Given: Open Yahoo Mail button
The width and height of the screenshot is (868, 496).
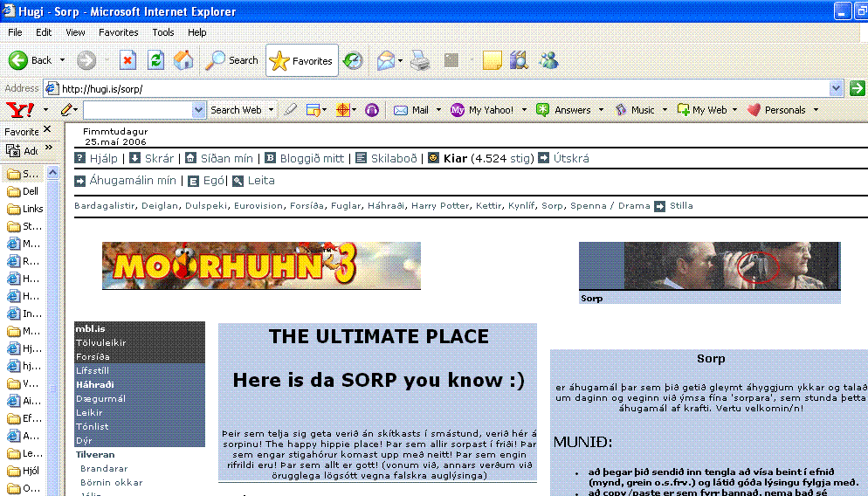Looking at the screenshot, I should click(411, 110).
